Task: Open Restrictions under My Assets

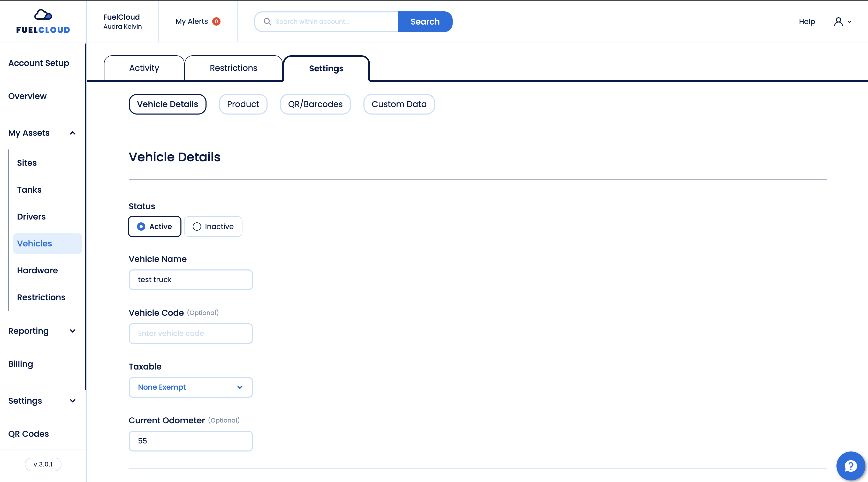Action: 41,297
